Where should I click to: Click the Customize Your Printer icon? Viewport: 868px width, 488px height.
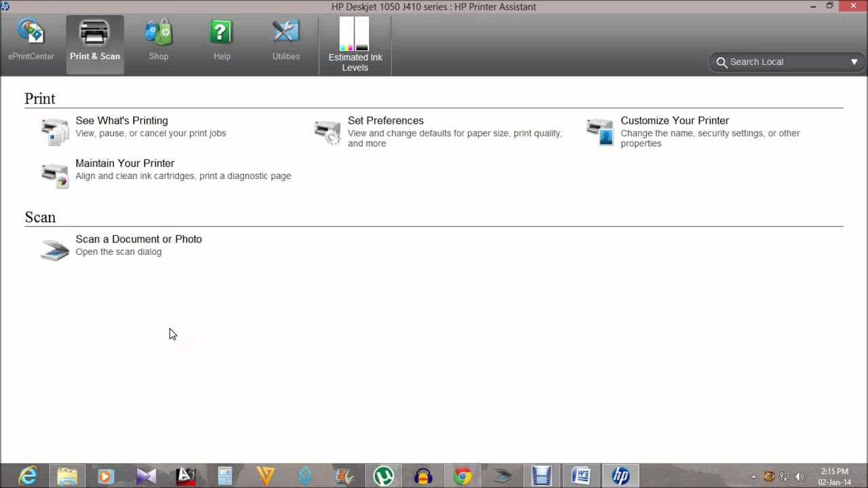600,131
